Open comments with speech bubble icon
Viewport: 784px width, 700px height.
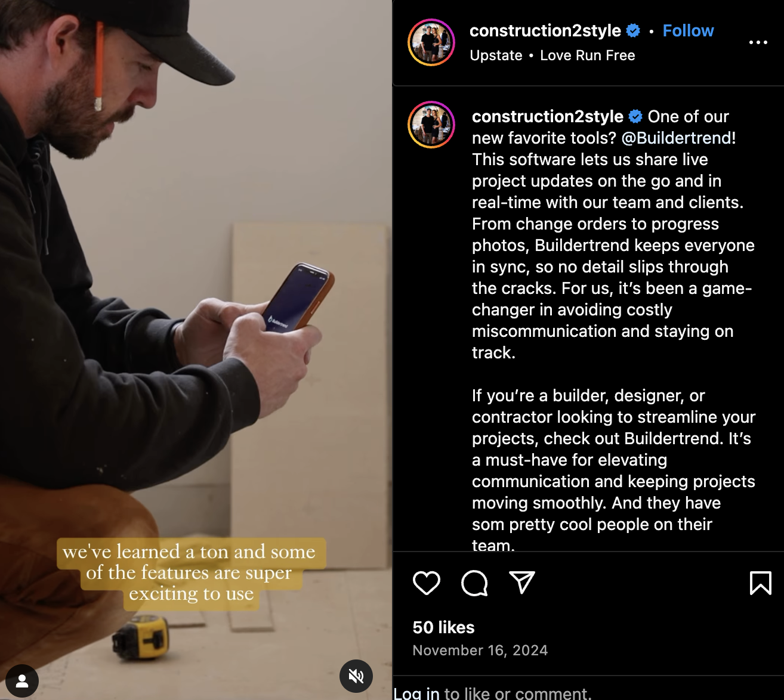(x=474, y=583)
